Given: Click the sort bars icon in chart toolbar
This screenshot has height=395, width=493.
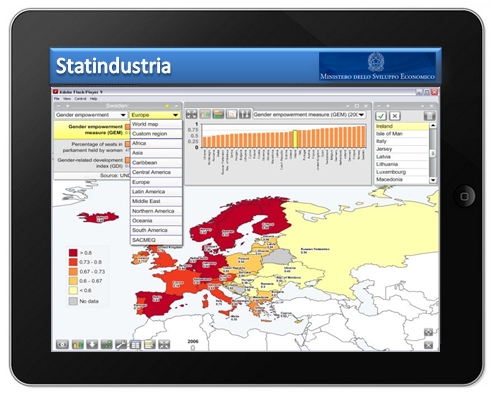Looking at the screenshot, I should point(244,114).
